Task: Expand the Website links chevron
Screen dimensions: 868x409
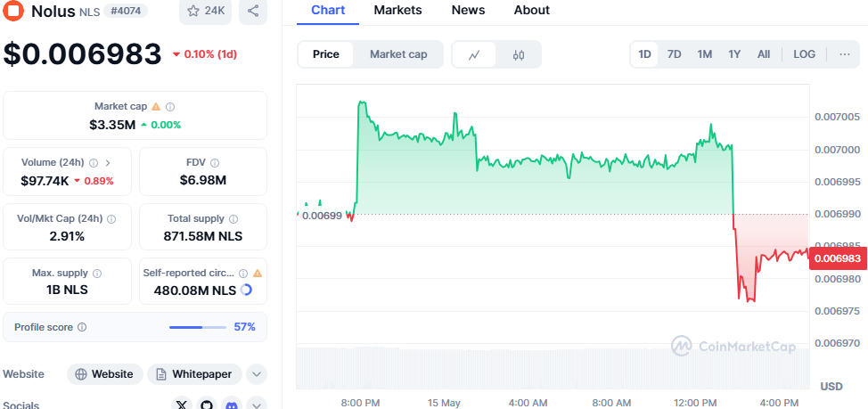Action: point(256,374)
